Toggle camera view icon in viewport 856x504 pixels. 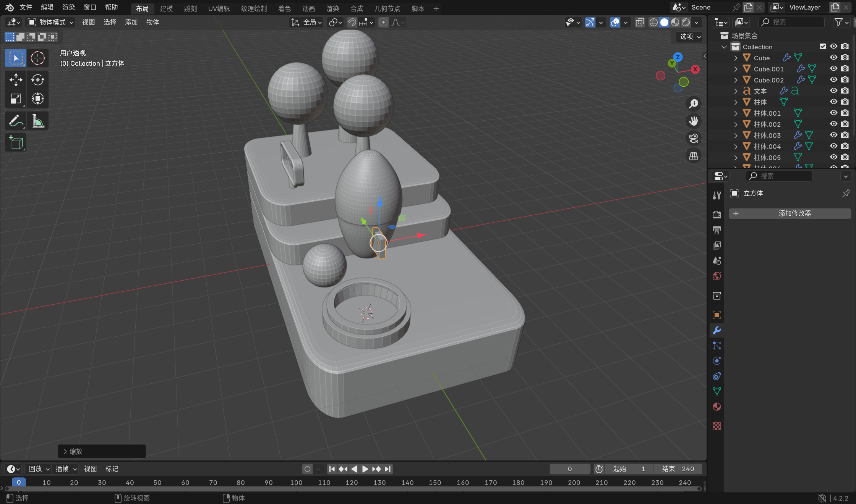coord(693,138)
